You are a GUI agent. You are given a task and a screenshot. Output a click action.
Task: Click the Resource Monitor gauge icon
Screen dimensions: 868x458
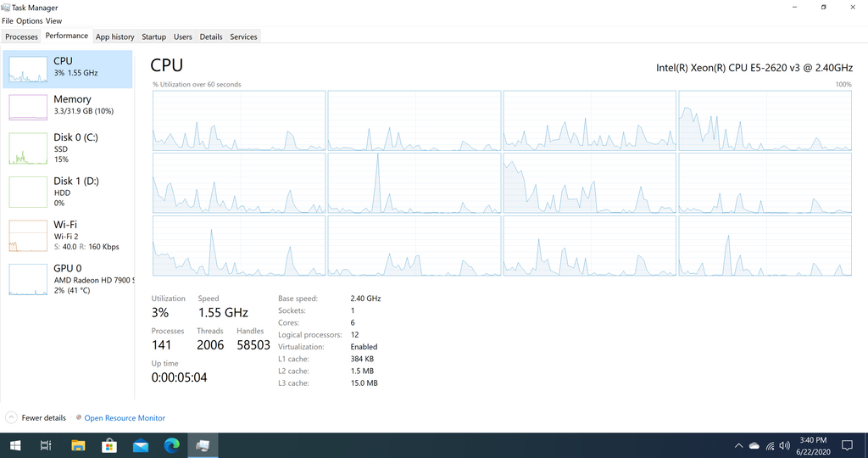click(x=79, y=417)
